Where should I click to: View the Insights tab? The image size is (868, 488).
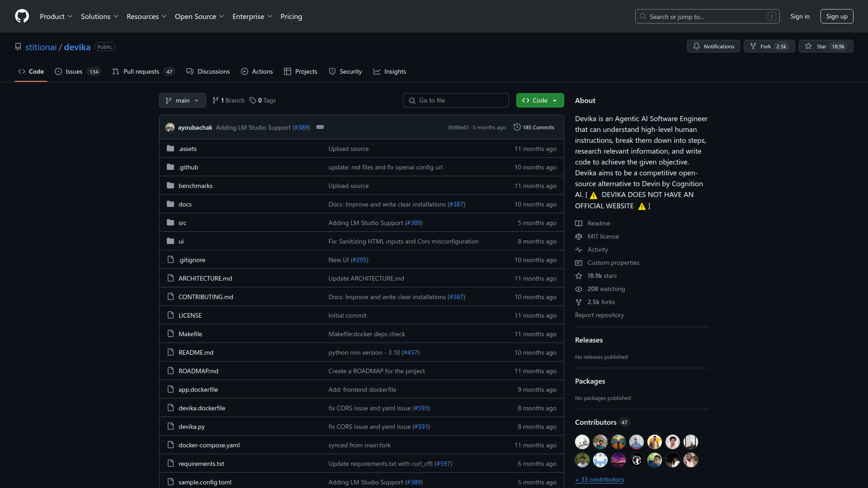click(x=390, y=71)
